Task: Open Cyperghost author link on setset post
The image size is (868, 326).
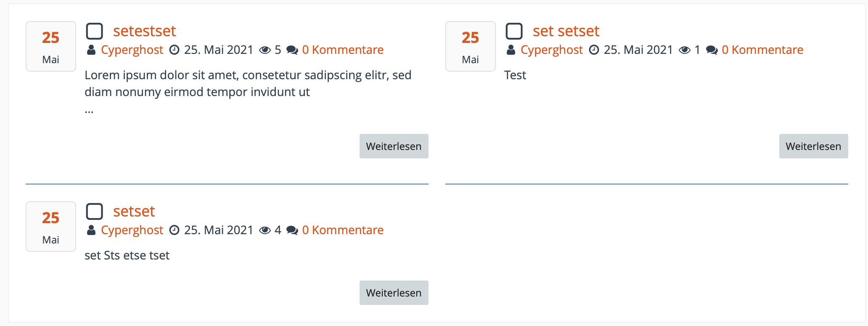Action: (132, 230)
